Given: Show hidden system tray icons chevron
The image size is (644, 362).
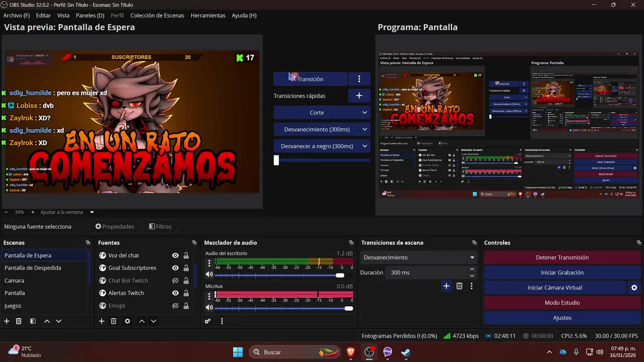Looking at the screenshot, I should pyautogui.click(x=549, y=352).
